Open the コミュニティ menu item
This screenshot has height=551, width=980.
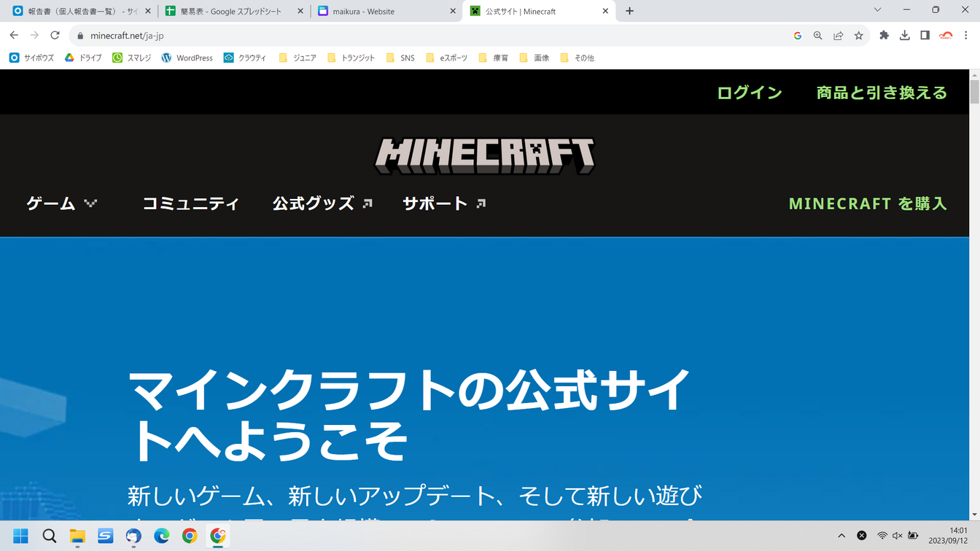(190, 203)
